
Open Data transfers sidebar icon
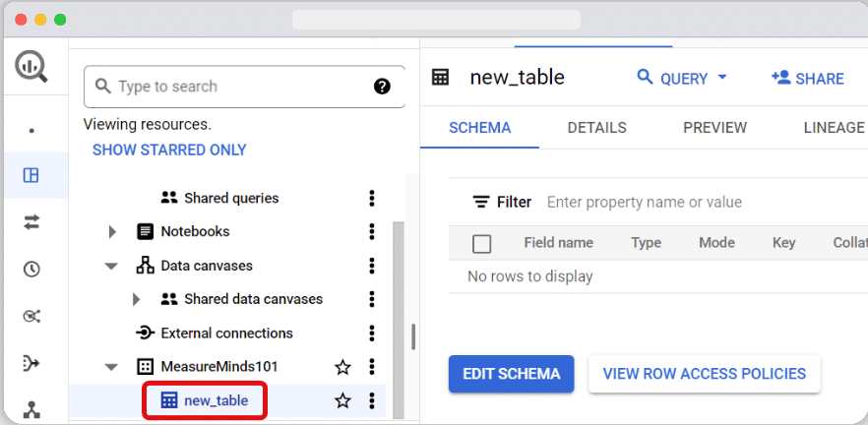31,222
